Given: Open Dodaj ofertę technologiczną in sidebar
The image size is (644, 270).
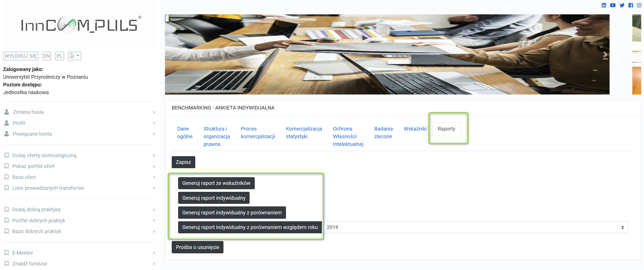Looking at the screenshot, I should pyautogui.click(x=44, y=155).
